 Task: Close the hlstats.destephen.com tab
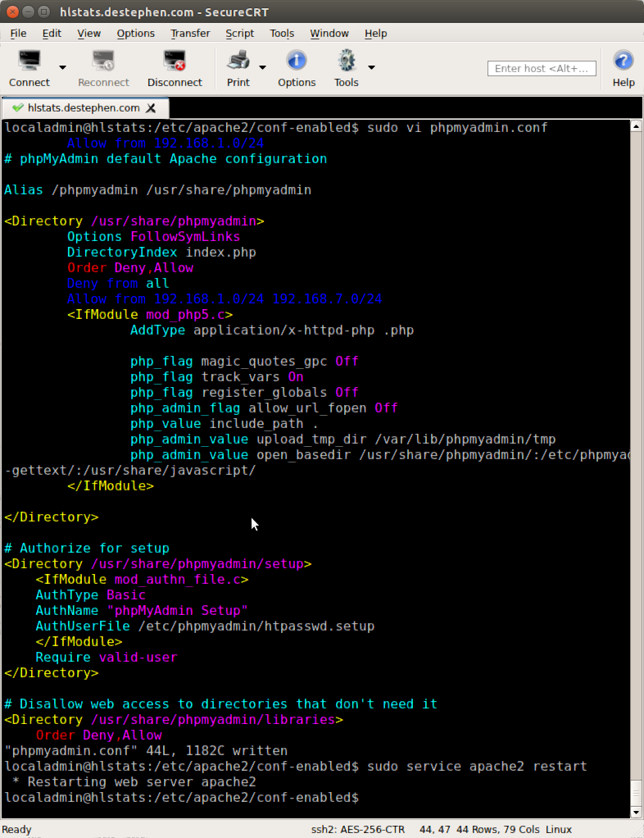(151, 108)
